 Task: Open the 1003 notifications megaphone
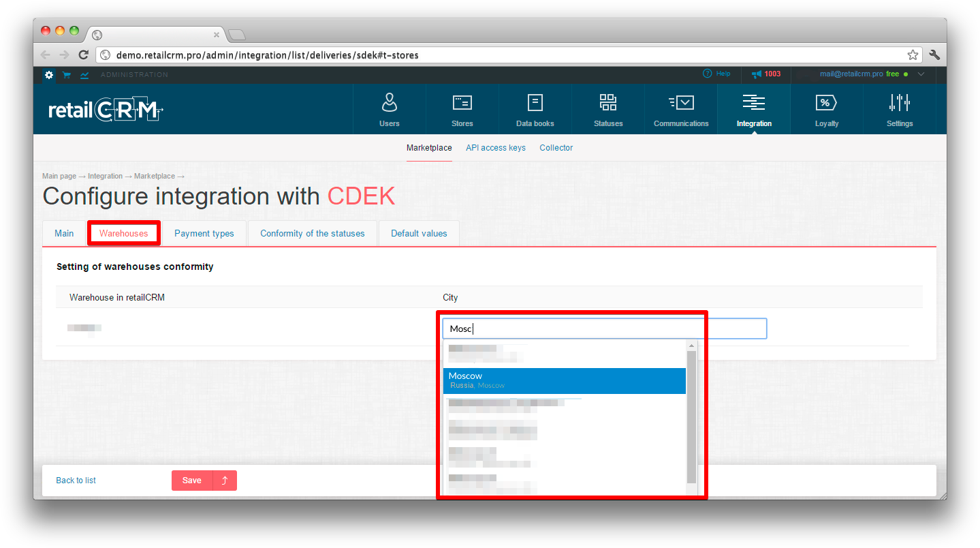[766, 74]
